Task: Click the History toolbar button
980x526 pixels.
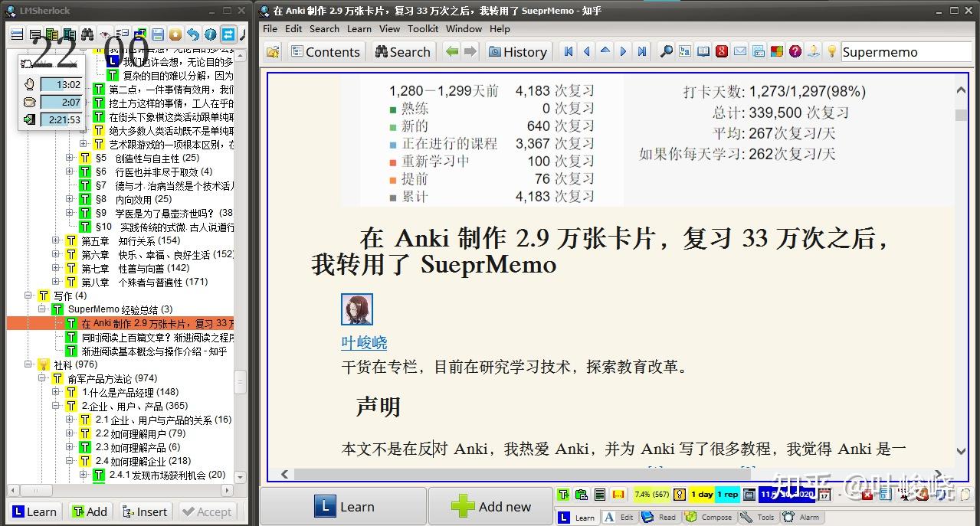Action: (517, 51)
